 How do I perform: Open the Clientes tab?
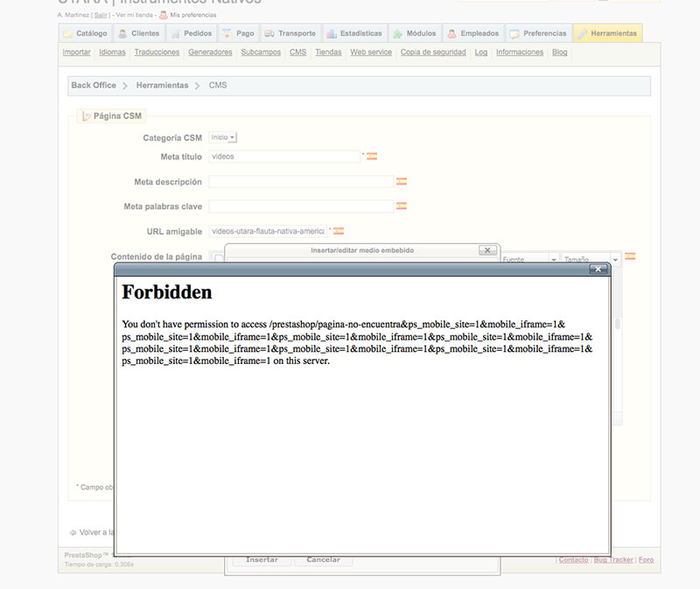(139, 33)
